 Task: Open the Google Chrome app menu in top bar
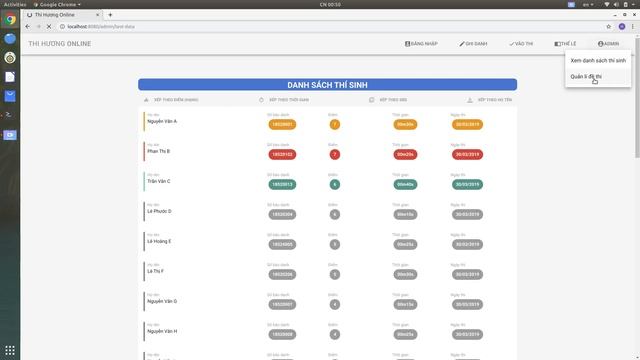57,4
